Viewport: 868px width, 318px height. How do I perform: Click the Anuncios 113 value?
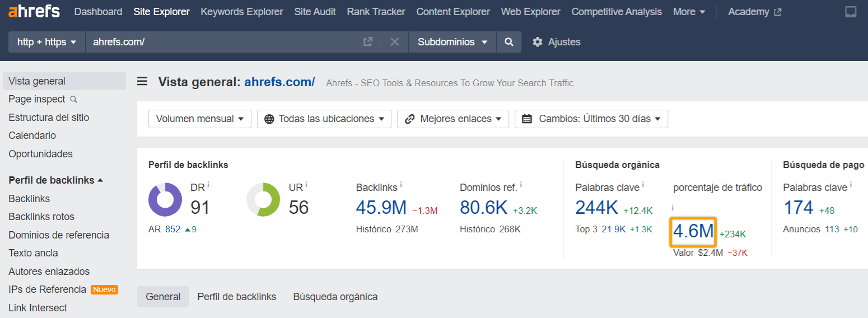pos(832,229)
